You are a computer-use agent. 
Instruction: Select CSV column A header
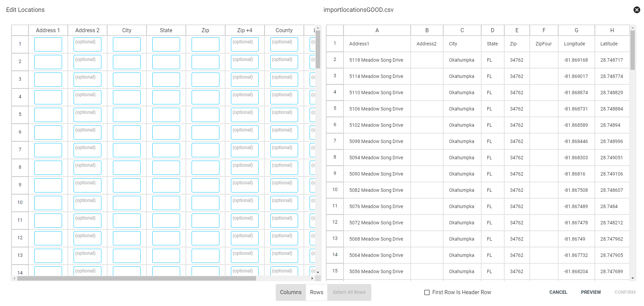(x=377, y=30)
